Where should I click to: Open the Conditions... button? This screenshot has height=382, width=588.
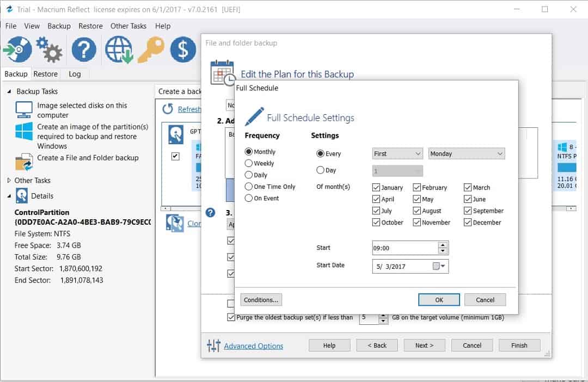click(x=261, y=300)
